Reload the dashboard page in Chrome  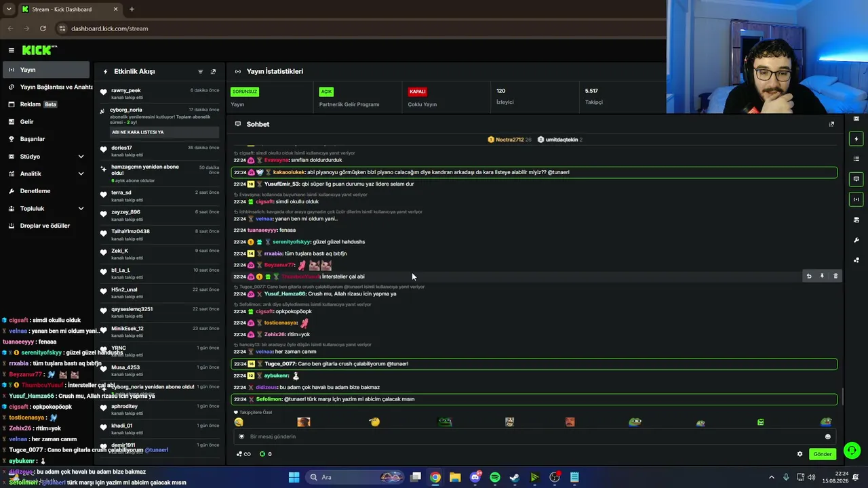(x=43, y=28)
